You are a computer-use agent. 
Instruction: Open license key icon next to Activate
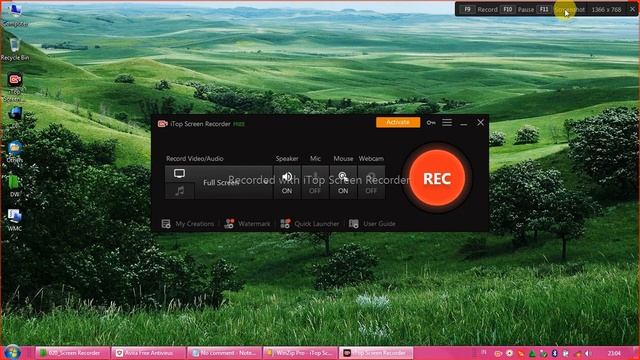(x=431, y=122)
